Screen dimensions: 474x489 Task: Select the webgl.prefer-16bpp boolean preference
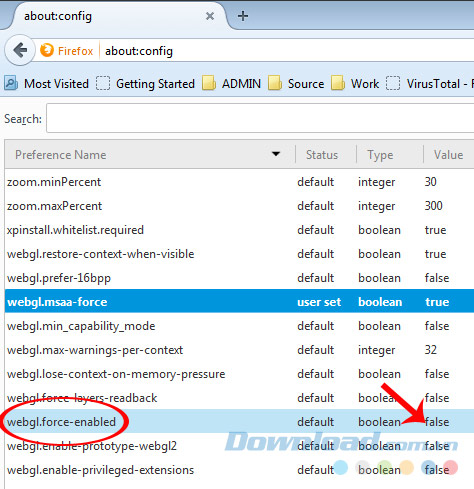click(x=239, y=277)
